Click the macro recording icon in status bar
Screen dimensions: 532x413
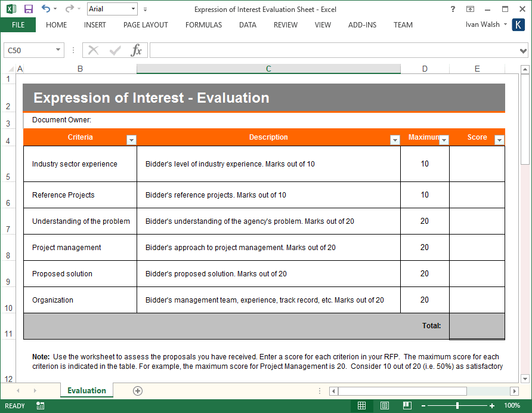pyautogui.click(x=41, y=405)
